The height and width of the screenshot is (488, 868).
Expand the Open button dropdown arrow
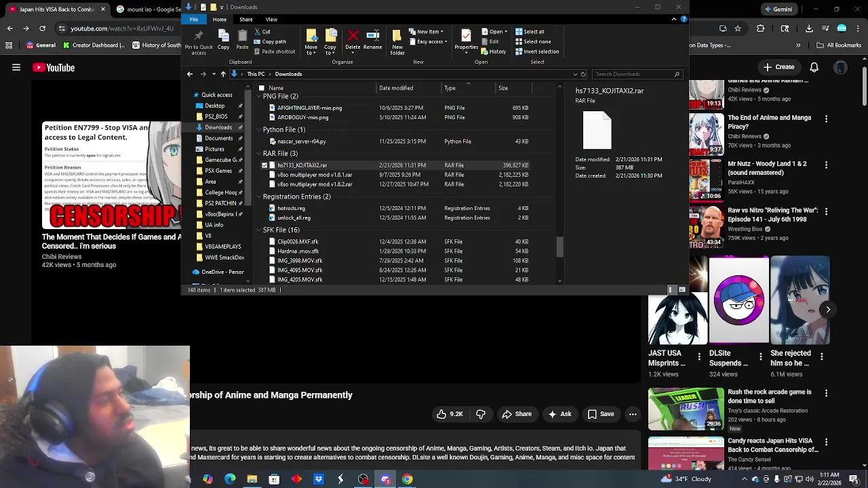506,32
